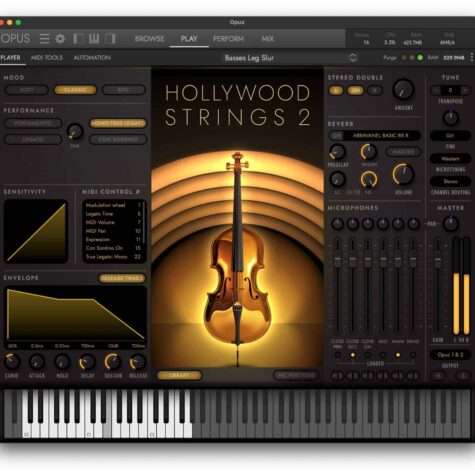Image resolution: width=475 pixels, height=475 pixels.
Task: Enable the Soft mood
Action: [x=27, y=90]
